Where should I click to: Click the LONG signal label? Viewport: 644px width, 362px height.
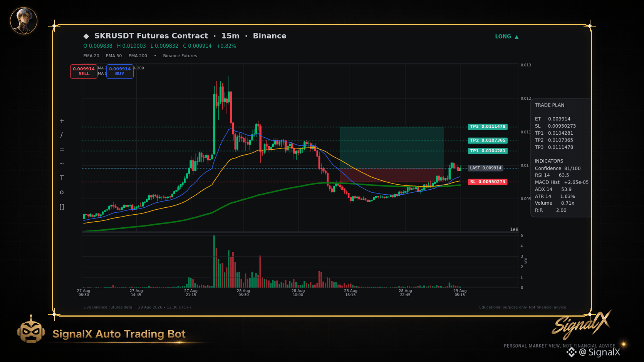pyautogui.click(x=503, y=37)
